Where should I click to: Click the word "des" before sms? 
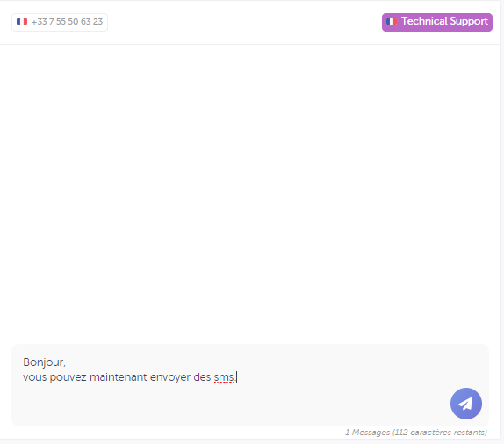point(202,376)
